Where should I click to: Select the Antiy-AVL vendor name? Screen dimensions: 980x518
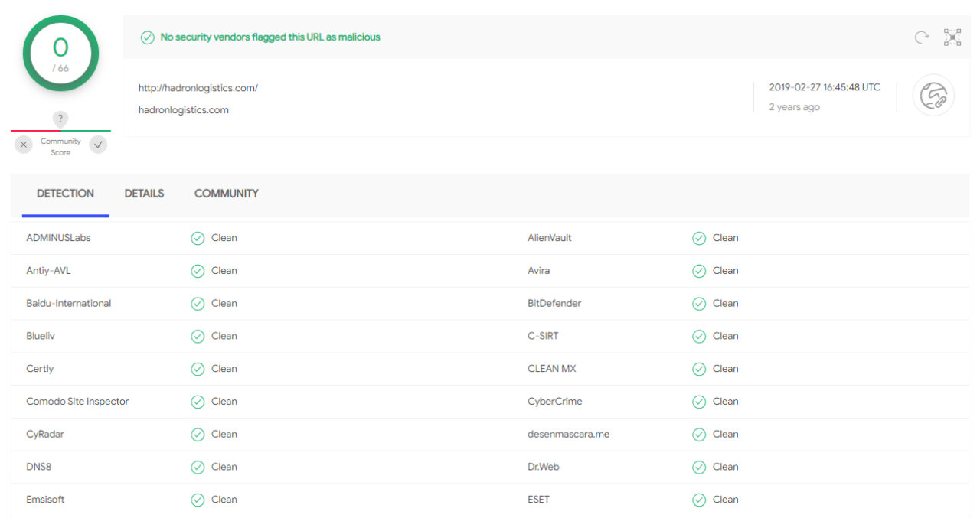click(x=48, y=271)
